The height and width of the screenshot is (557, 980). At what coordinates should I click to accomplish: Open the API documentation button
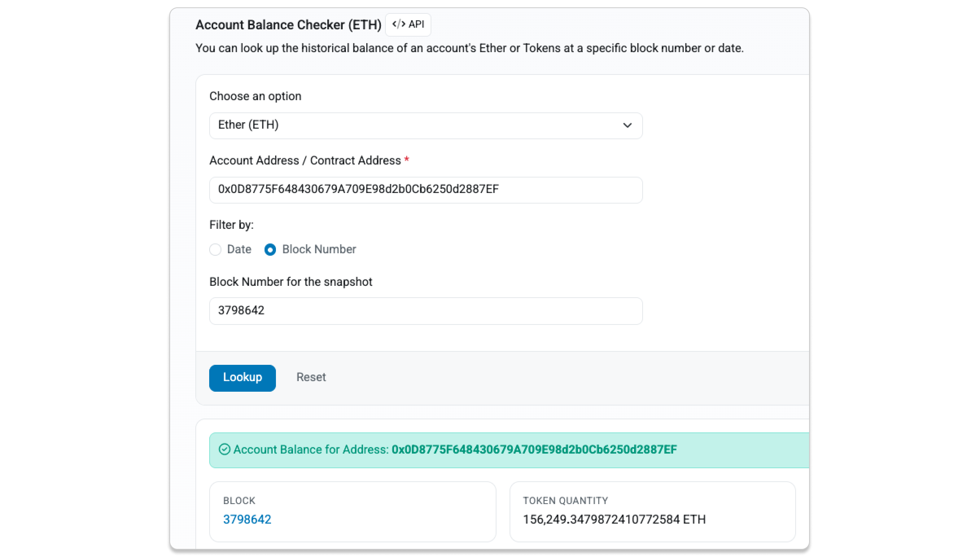coord(408,24)
